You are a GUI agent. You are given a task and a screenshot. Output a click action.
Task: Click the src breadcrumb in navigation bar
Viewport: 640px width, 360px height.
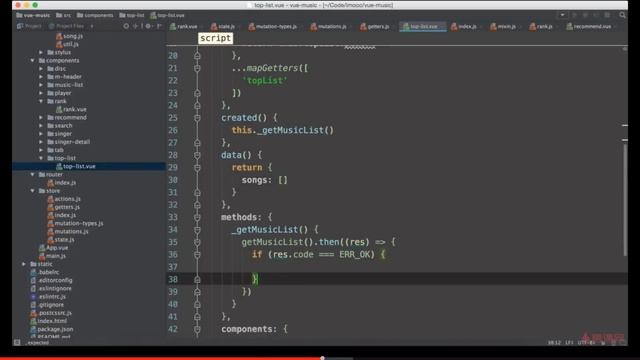[x=63, y=15]
